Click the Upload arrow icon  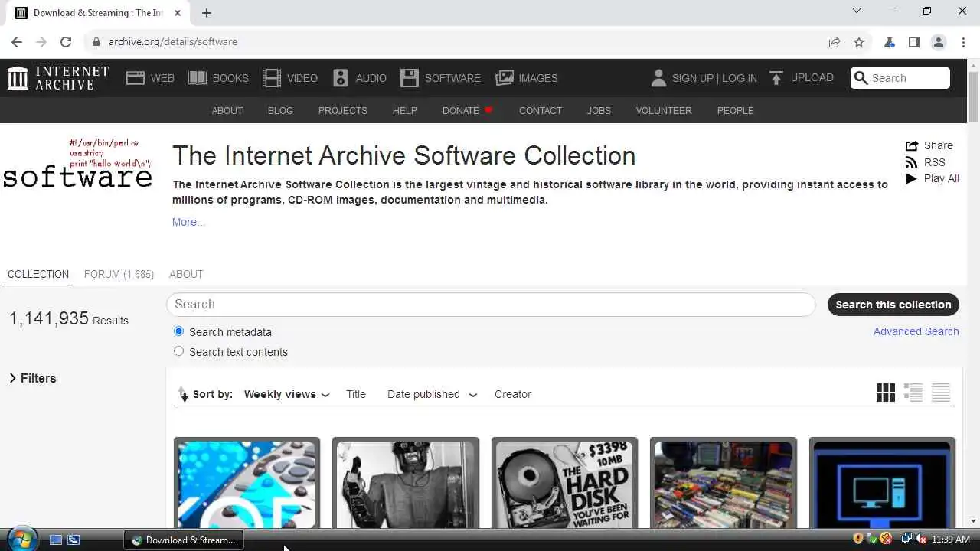coord(776,77)
